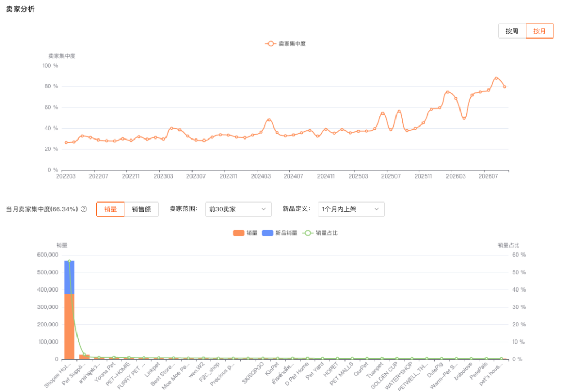562x392 pixels.
Task: Toggle green 销量占比 legend item
Action: click(320, 233)
